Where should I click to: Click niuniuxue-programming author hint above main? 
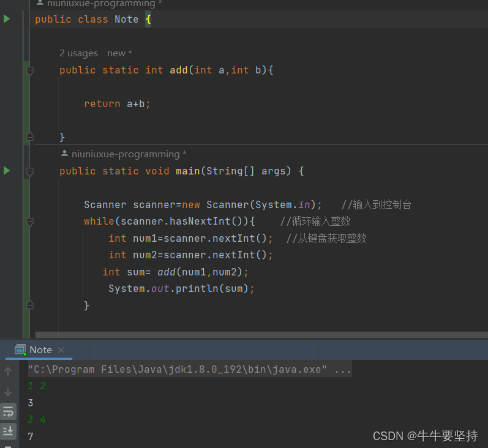pos(124,154)
